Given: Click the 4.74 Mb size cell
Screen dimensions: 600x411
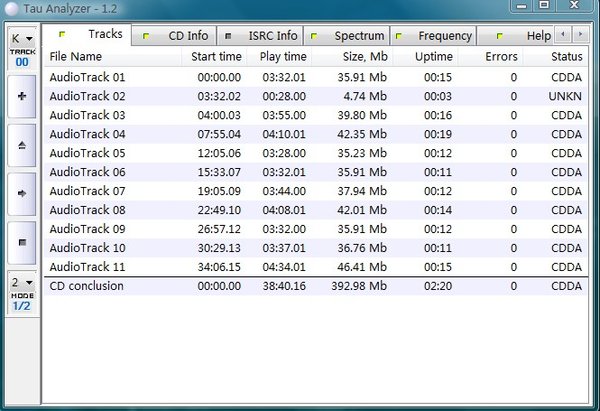Looking at the screenshot, I should pos(365,96).
